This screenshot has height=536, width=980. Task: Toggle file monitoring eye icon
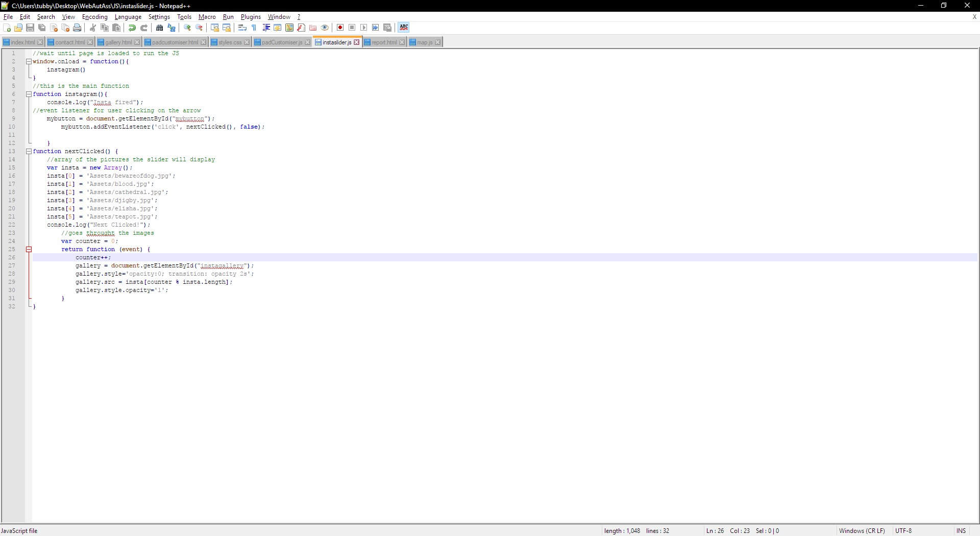point(325,28)
